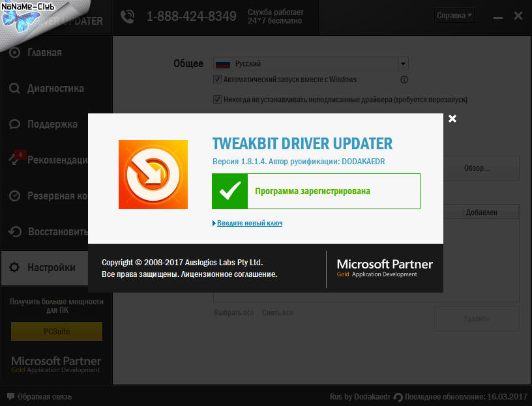Open the Резервная копия section
Viewport: 532px width, 406px height.
(x=57, y=196)
